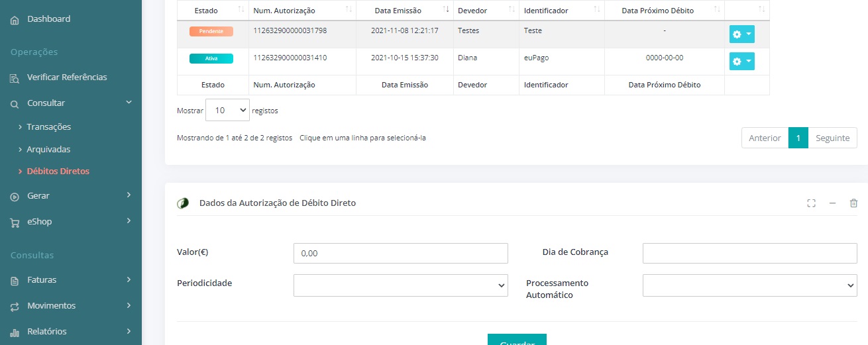
Task: Open gear actions for Ativa row
Action: [x=741, y=62]
